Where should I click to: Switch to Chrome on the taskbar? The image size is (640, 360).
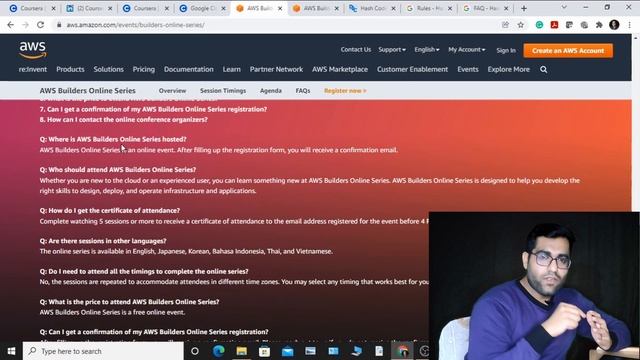[x=402, y=351]
